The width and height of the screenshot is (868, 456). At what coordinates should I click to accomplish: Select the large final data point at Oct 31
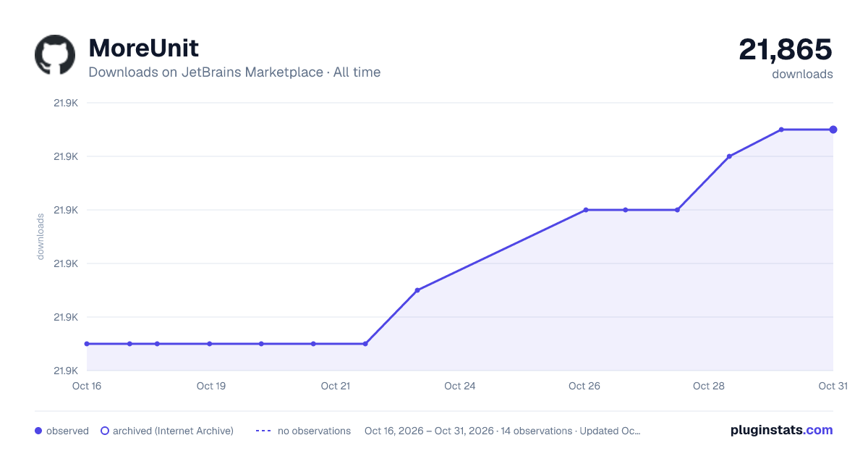tap(833, 130)
